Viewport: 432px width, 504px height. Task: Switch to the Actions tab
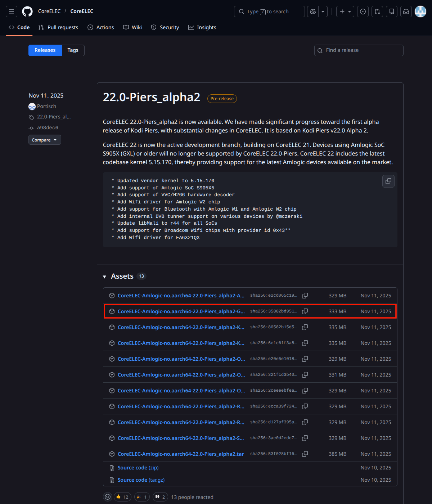[x=101, y=27]
